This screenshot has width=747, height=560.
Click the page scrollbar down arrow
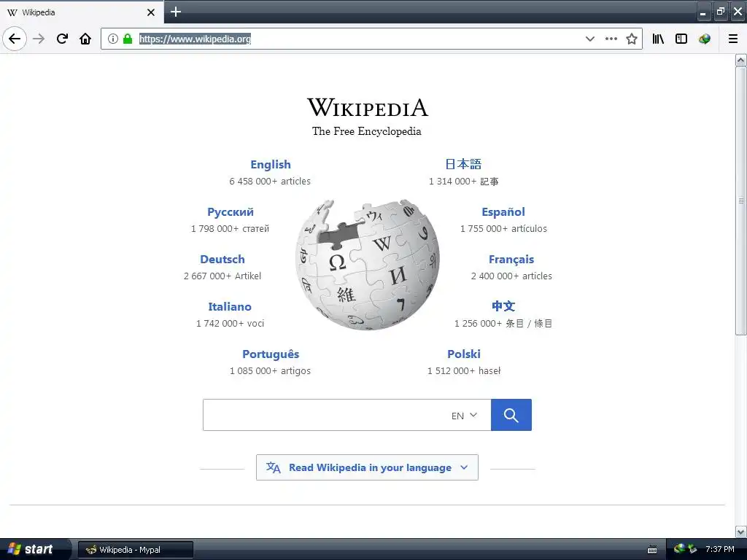pyautogui.click(x=741, y=532)
